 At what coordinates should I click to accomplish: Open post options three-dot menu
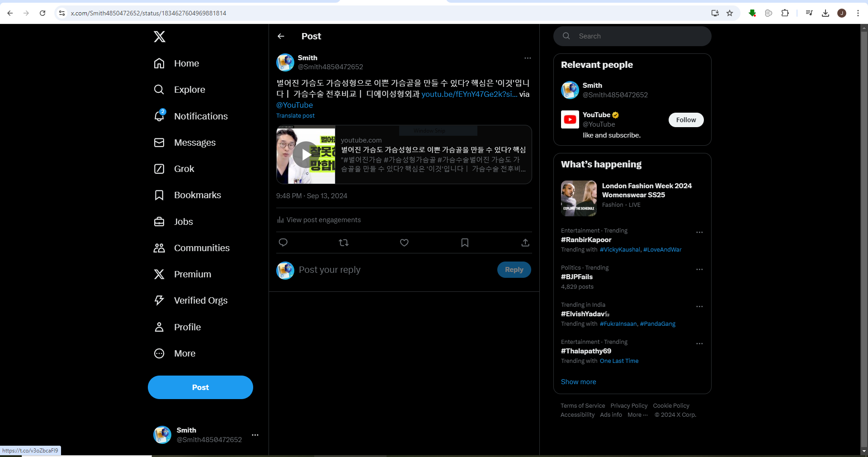(528, 58)
